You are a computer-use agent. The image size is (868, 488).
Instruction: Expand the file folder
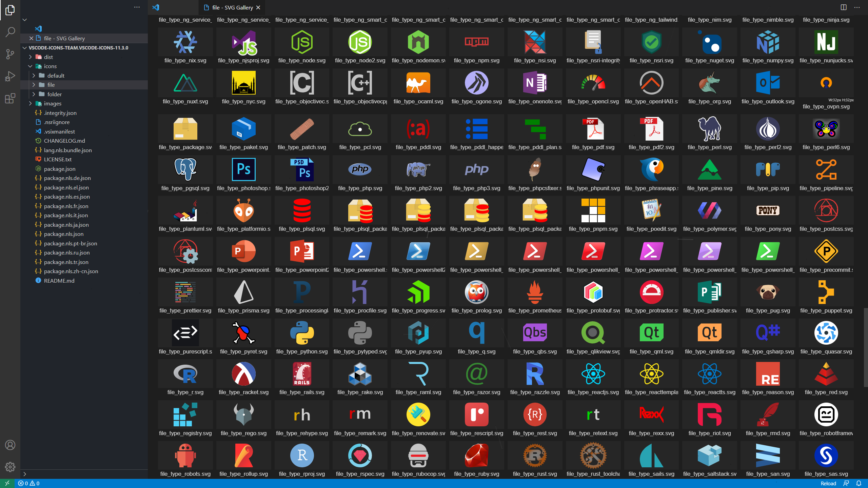coord(34,85)
